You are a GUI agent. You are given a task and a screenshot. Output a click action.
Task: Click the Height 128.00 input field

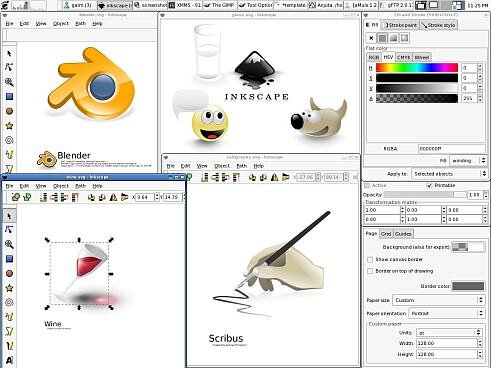(446, 354)
